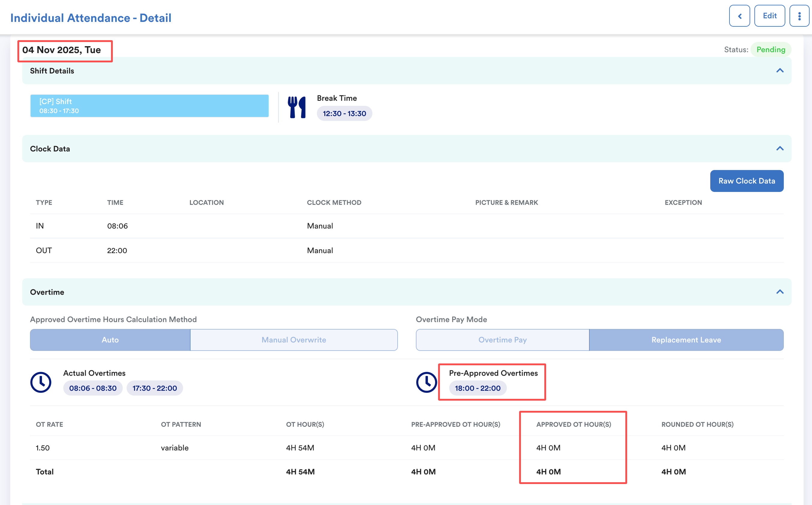Collapse the Overtime section chevron
The height and width of the screenshot is (505, 812).
[x=780, y=292]
